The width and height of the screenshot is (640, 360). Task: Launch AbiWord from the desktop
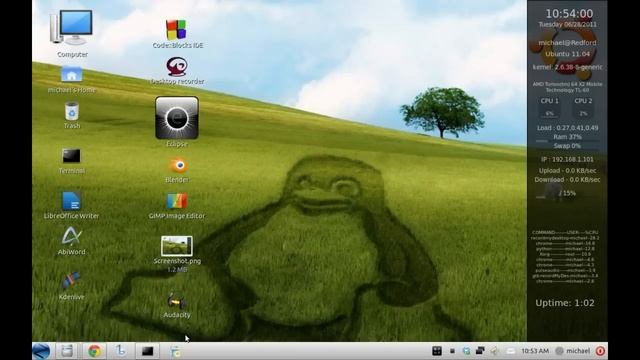coord(71,236)
